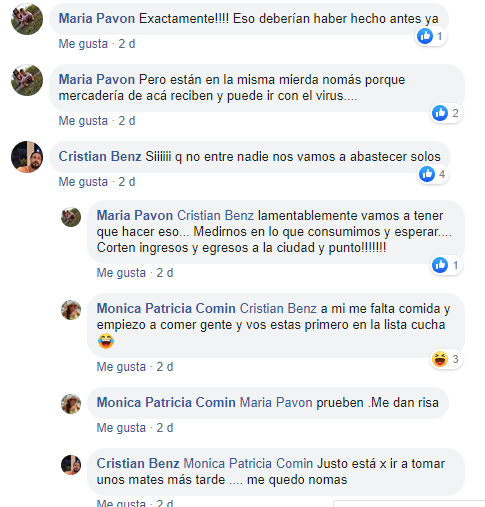Screen dimensions: 485x507
Task: Click "Me gusta" under Cristian Benz's "abastecer solos" comment
Action: click(83, 182)
